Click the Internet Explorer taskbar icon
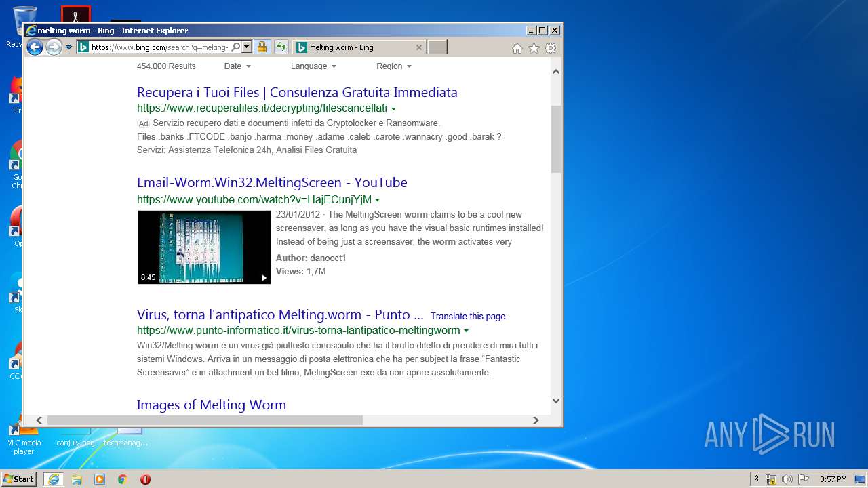This screenshot has width=868, height=488. pyautogui.click(x=54, y=479)
